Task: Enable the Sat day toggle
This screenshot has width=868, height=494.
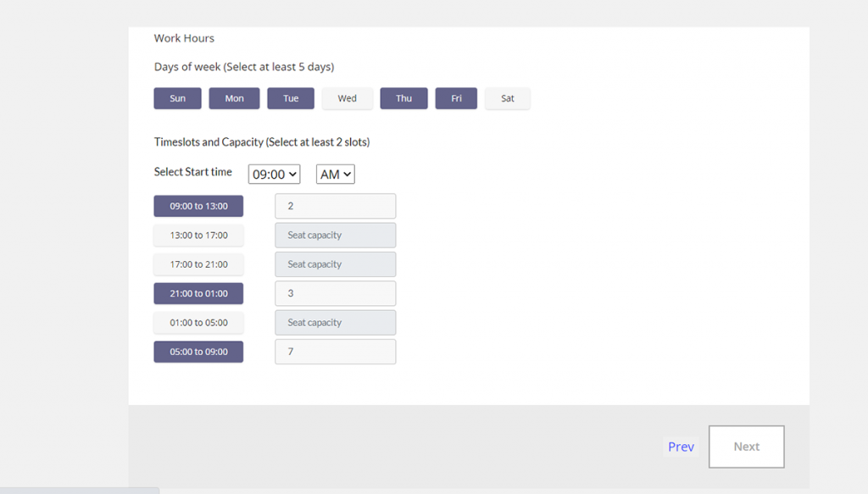Action: coord(508,98)
